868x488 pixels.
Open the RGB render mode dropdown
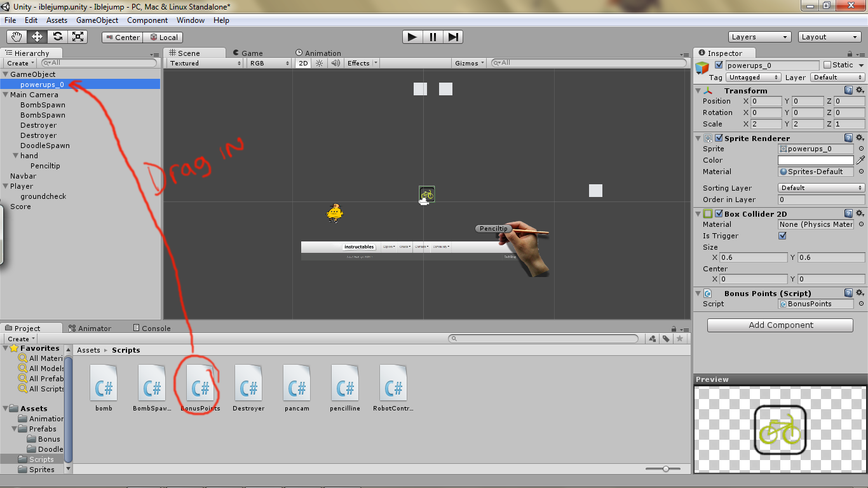[x=269, y=63]
